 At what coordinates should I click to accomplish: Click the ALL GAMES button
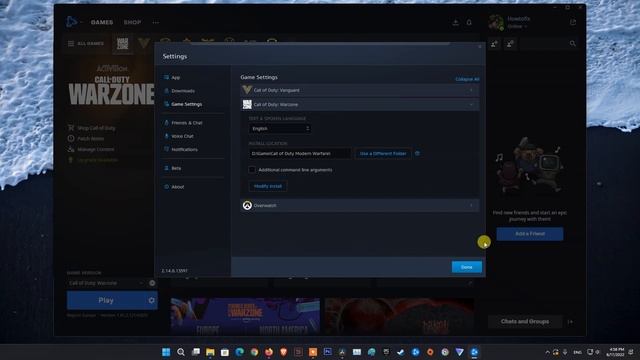(x=86, y=44)
